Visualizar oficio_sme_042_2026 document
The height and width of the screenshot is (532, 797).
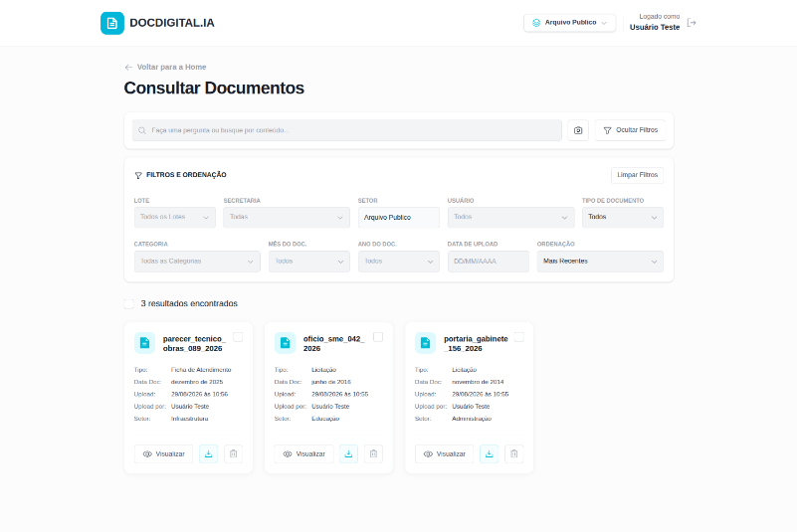tap(303, 453)
